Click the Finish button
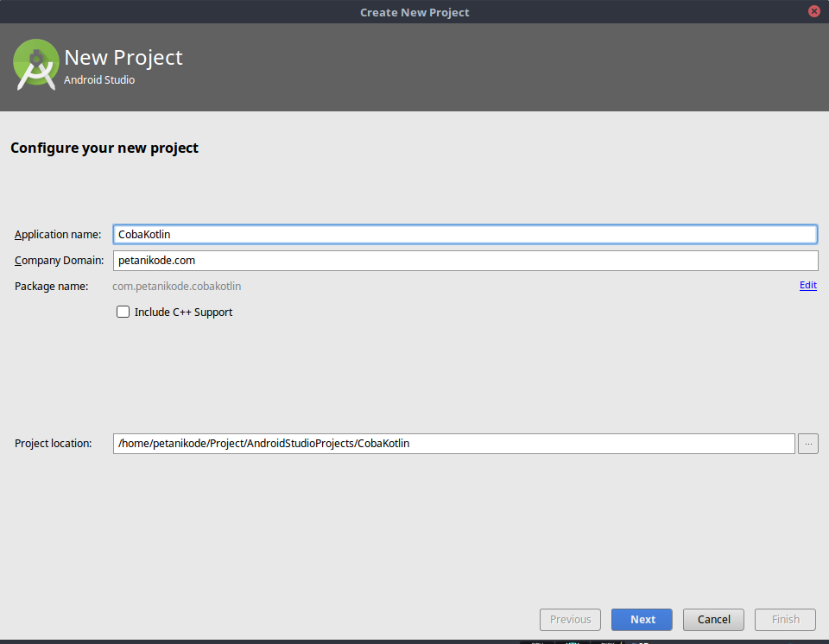The height and width of the screenshot is (644, 829). click(x=785, y=619)
